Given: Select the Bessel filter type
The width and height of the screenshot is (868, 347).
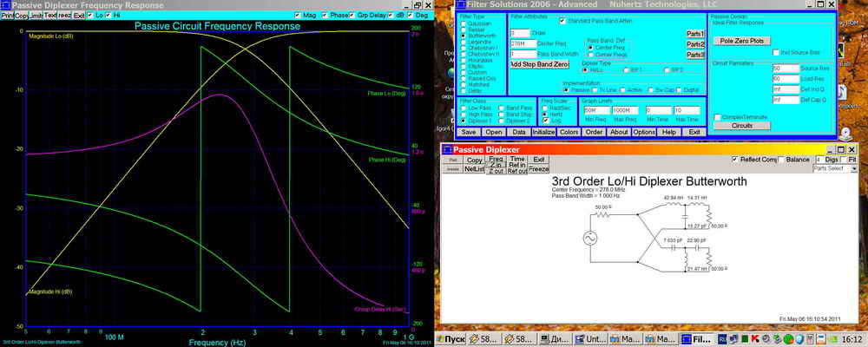Looking at the screenshot, I should click(x=464, y=29).
